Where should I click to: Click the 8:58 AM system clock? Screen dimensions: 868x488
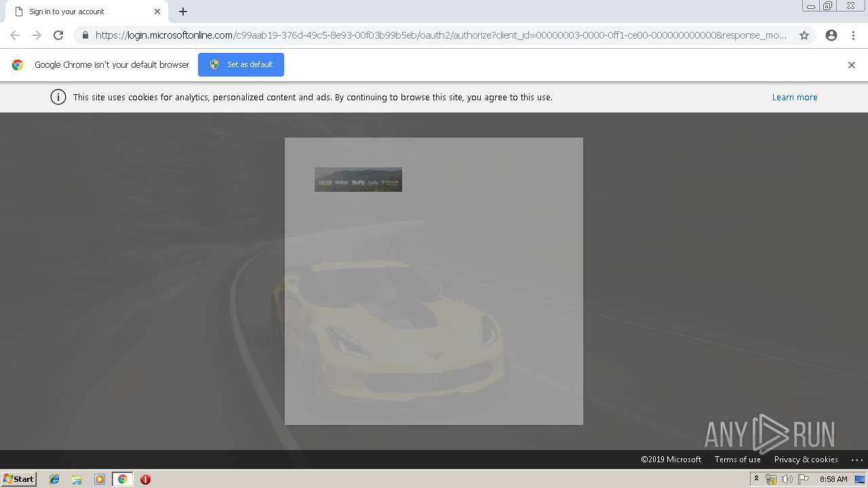coord(833,479)
